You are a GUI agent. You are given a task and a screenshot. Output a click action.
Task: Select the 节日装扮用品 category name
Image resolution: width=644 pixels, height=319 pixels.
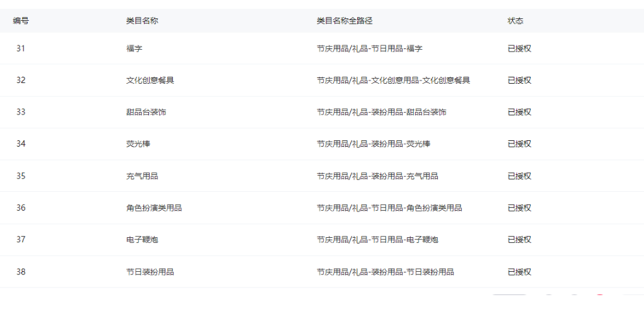pyautogui.click(x=150, y=272)
